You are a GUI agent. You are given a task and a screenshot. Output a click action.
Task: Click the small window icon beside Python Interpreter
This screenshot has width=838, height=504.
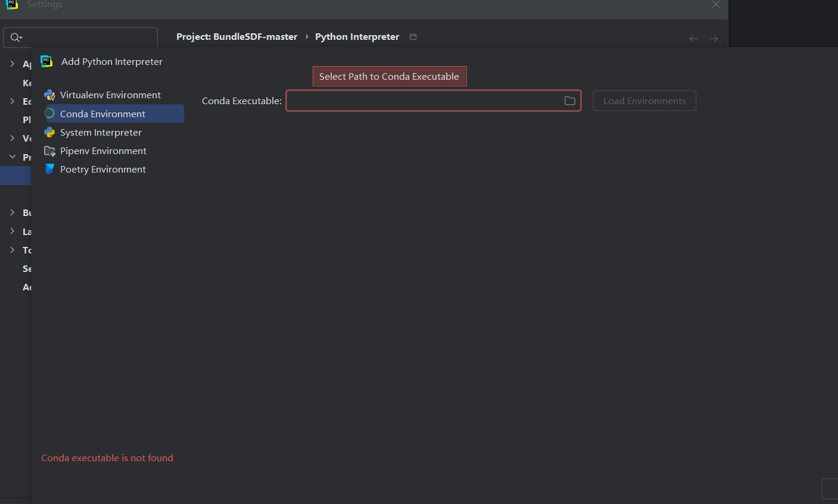coord(413,37)
